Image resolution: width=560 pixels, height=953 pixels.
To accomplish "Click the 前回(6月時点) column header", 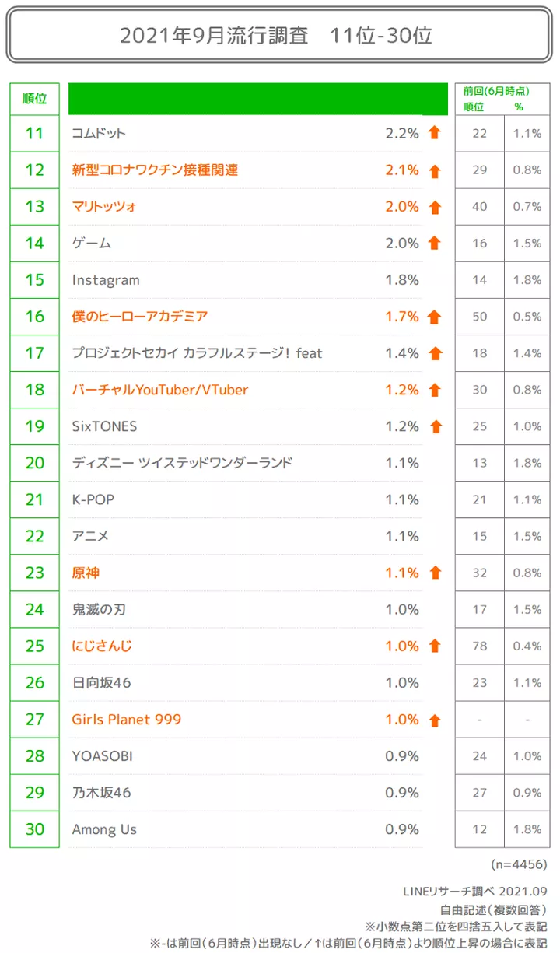I will [x=495, y=91].
